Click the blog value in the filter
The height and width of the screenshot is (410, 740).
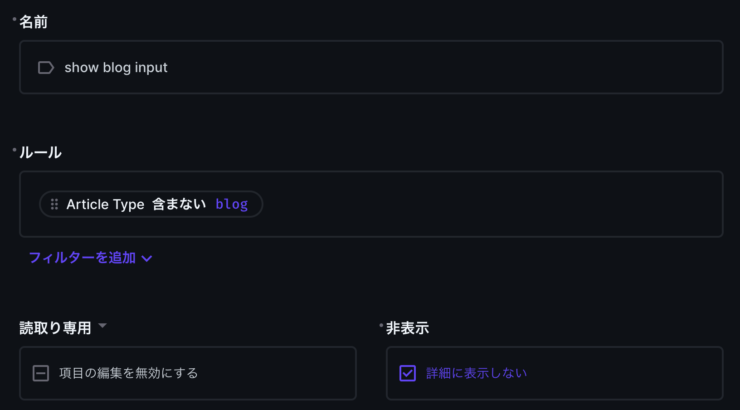click(x=232, y=204)
